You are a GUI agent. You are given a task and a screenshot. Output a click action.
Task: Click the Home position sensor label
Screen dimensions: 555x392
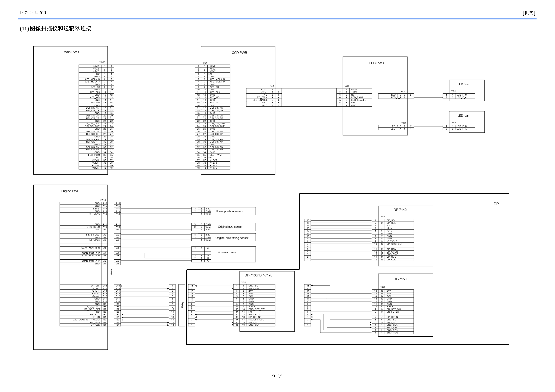click(229, 211)
